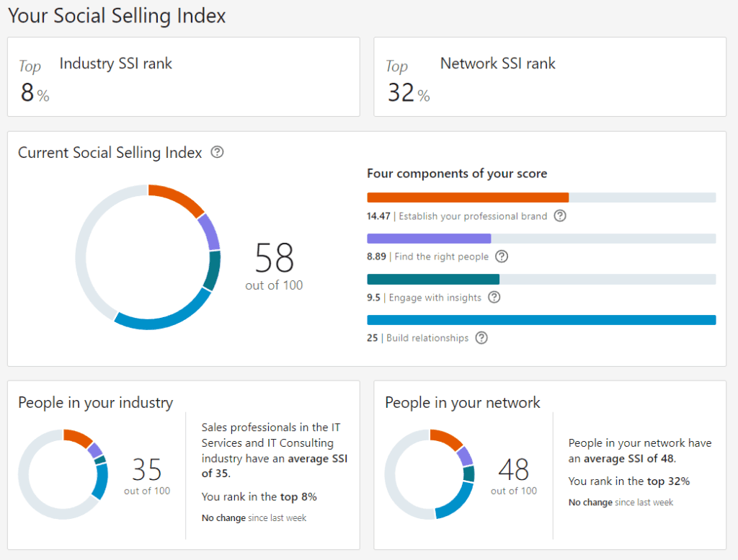Click the industry donut chart showing 35
The width and height of the screenshot is (738, 560).
63,474
